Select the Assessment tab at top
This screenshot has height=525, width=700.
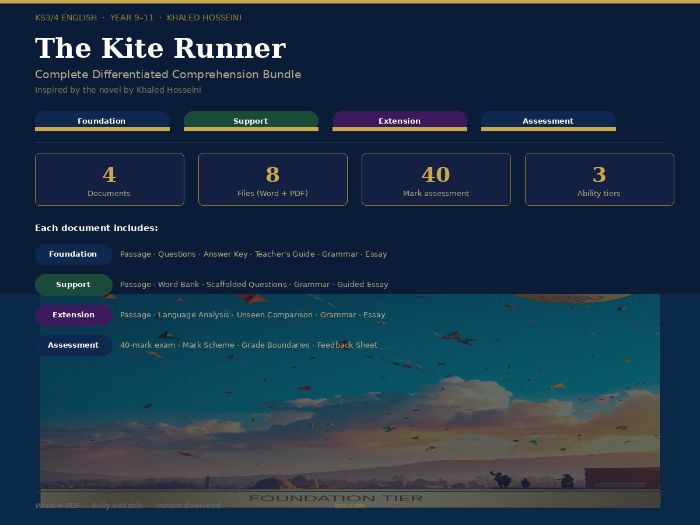[x=548, y=121]
